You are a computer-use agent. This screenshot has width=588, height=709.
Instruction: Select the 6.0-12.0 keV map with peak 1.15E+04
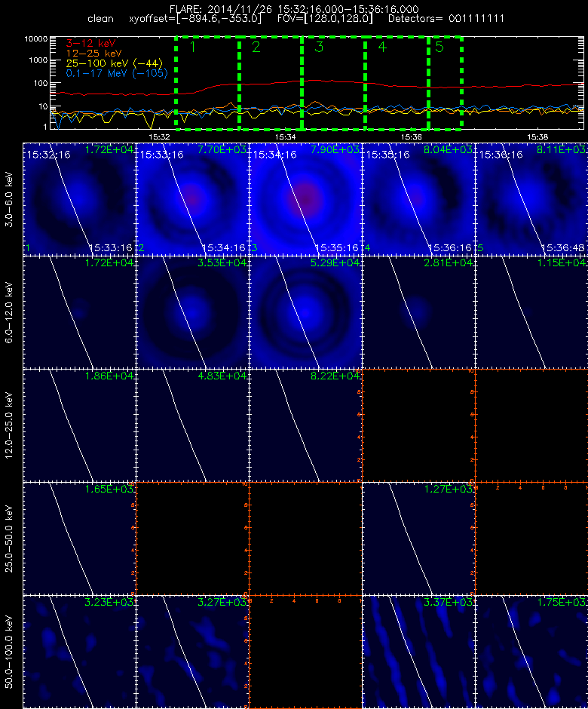[x=531, y=312]
